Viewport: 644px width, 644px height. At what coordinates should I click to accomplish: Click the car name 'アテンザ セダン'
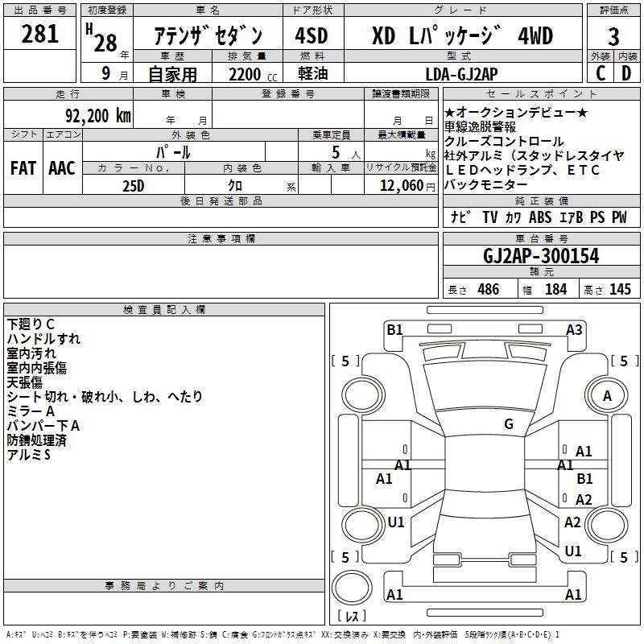[x=208, y=35]
